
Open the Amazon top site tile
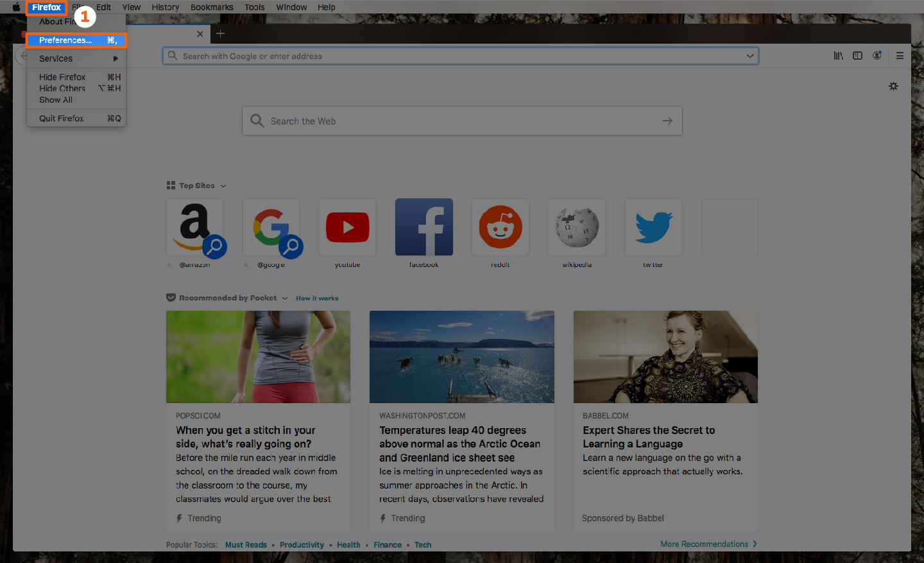194,227
